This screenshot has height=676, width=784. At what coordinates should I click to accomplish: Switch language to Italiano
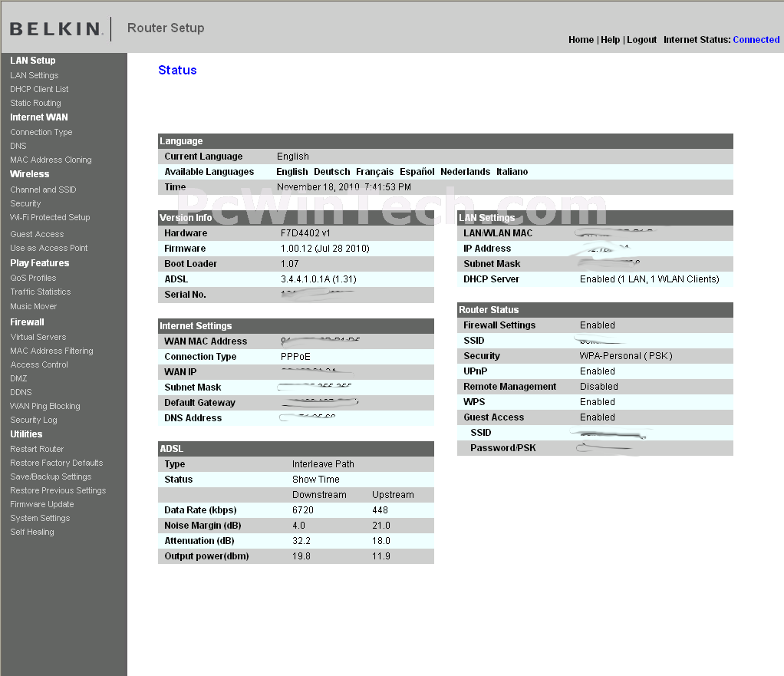click(512, 172)
